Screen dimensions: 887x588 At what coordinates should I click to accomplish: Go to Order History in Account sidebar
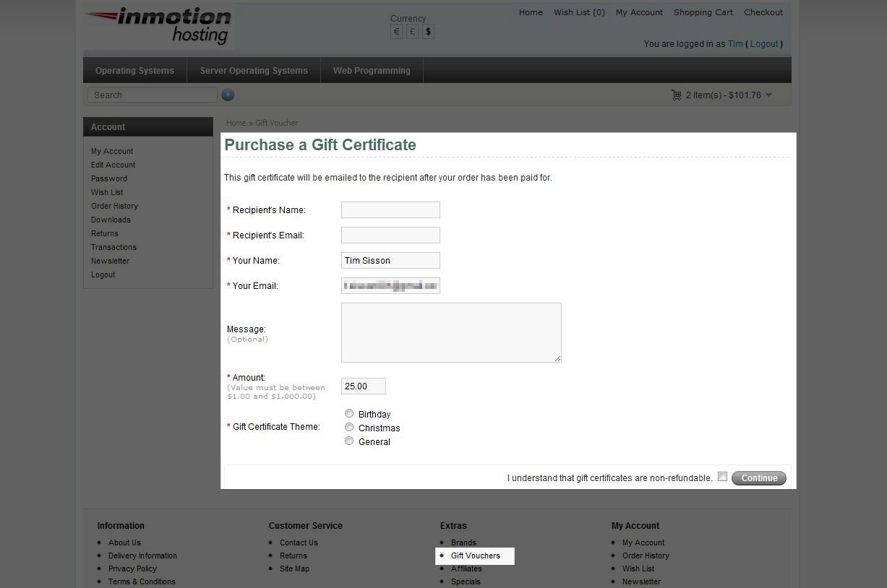pyautogui.click(x=114, y=206)
